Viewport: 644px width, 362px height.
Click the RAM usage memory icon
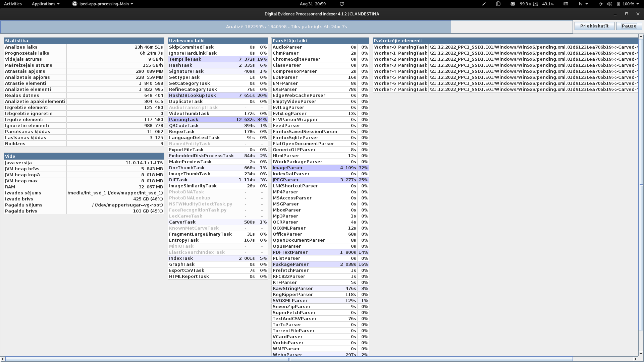pos(535,4)
